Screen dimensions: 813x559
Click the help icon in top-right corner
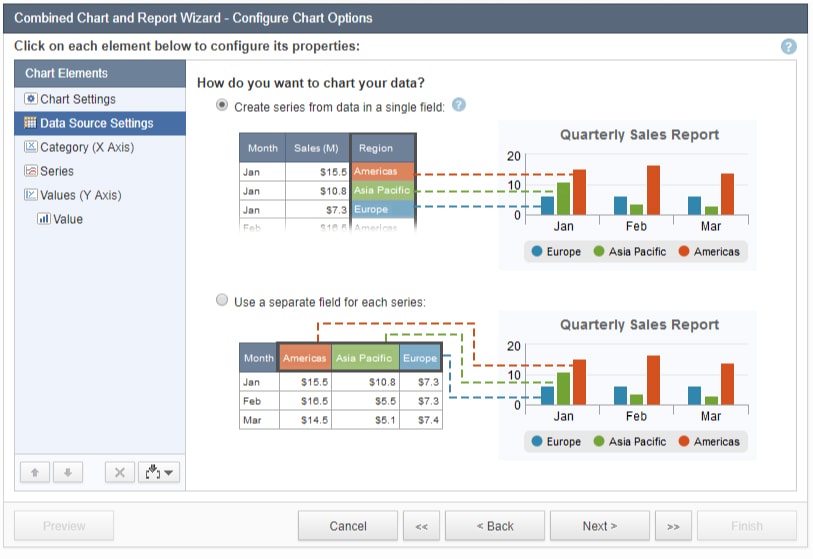pyautogui.click(x=788, y=47)
